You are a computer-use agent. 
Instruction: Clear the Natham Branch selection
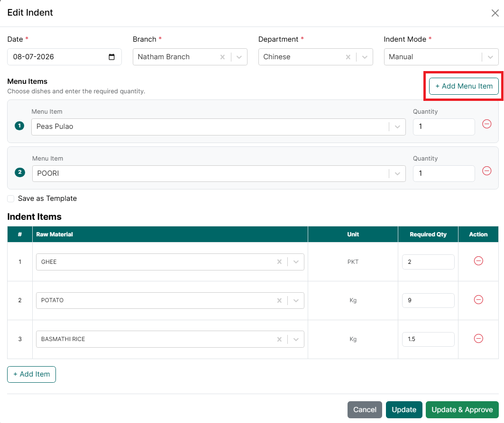[222, 57]
